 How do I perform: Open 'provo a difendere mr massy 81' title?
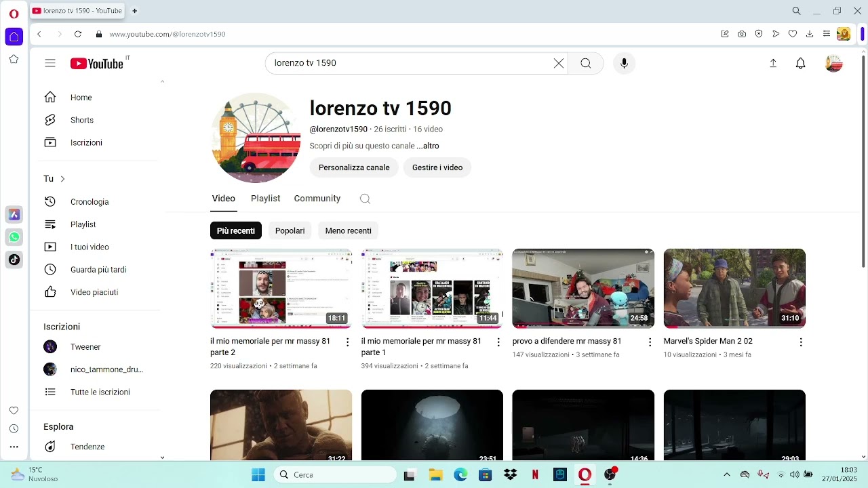point(567,341)
